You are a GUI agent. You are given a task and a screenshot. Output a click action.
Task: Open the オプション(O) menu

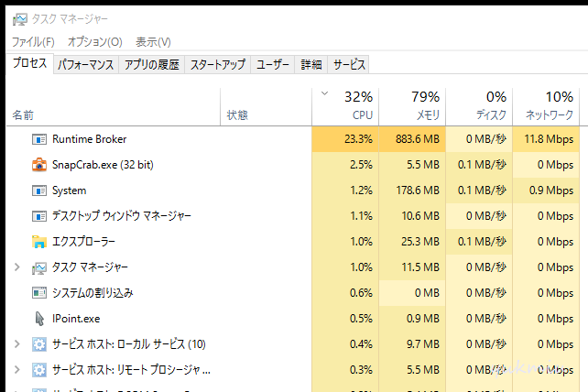click(x=95, y=41)
